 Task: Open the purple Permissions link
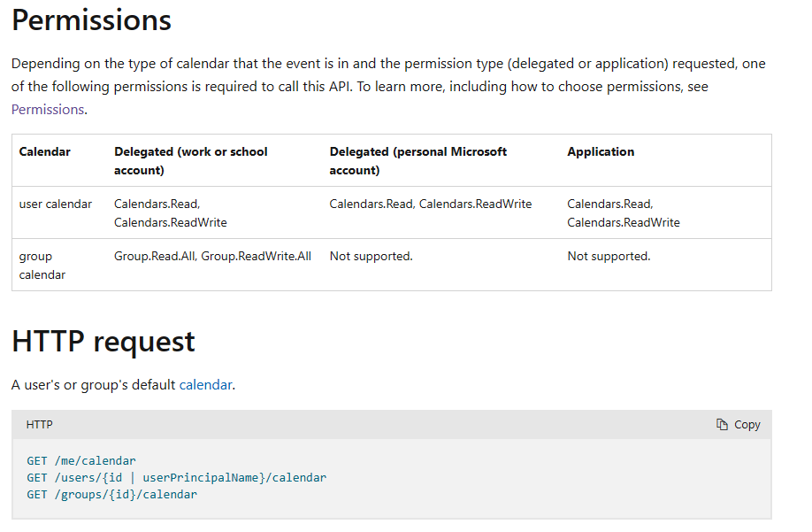coord(48,110)
